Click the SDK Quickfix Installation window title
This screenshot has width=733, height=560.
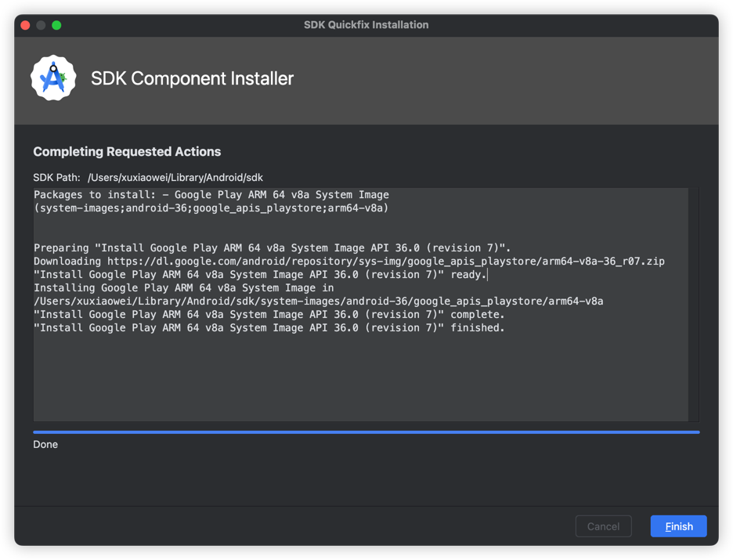coord(366,25)
